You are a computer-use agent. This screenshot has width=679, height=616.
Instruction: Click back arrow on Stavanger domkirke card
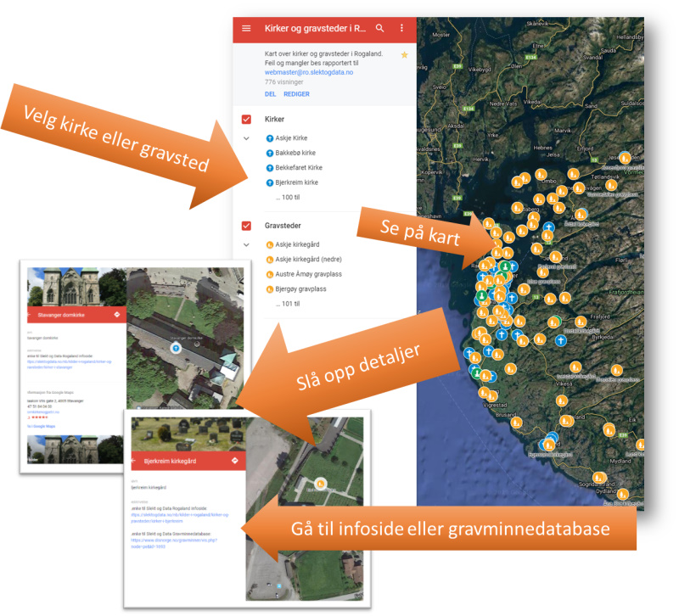29,315
